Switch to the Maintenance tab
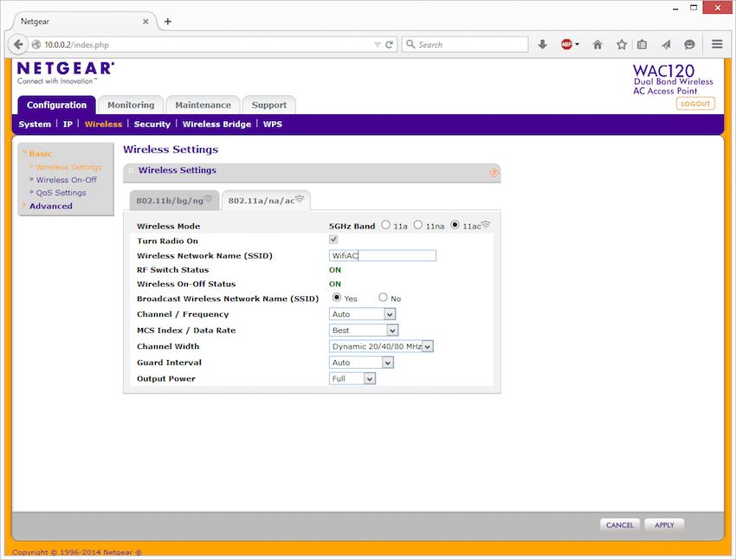Viewport: 736px width, 560px height. 203,105
